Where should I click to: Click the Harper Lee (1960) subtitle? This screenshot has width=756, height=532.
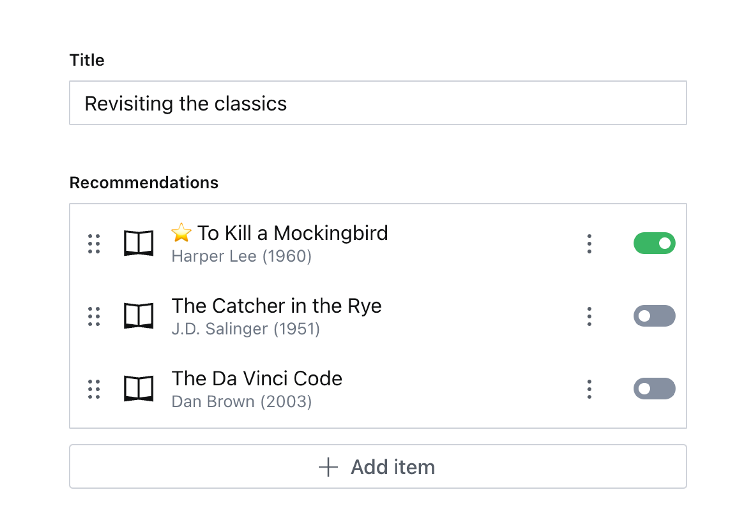click(241, 256)
